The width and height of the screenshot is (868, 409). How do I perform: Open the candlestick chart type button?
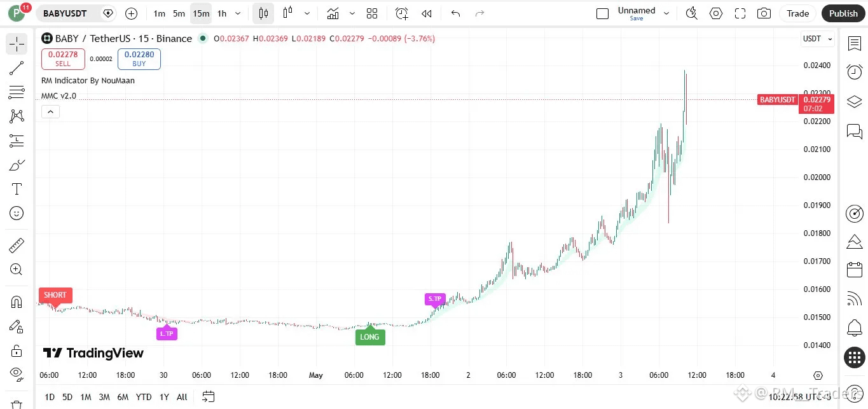[263, 13]
